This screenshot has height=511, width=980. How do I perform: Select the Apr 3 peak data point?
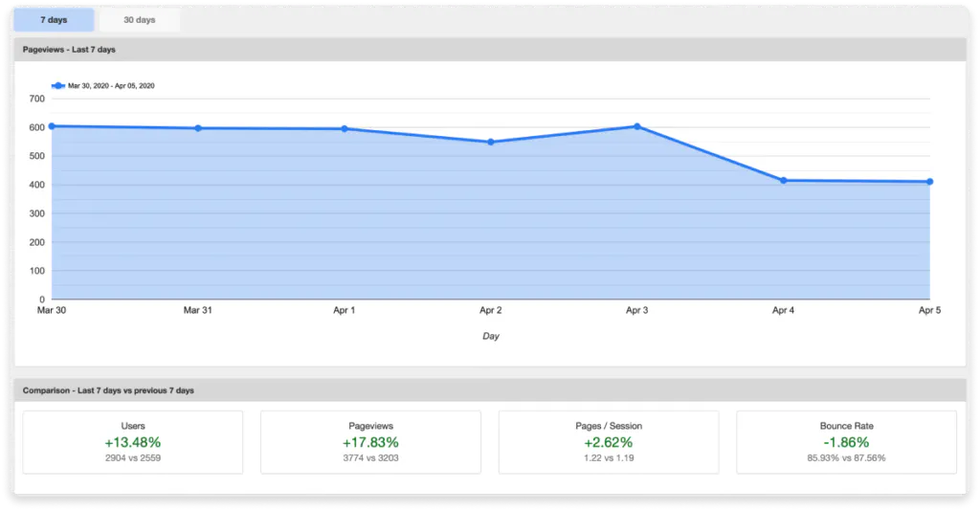(637, 126)
